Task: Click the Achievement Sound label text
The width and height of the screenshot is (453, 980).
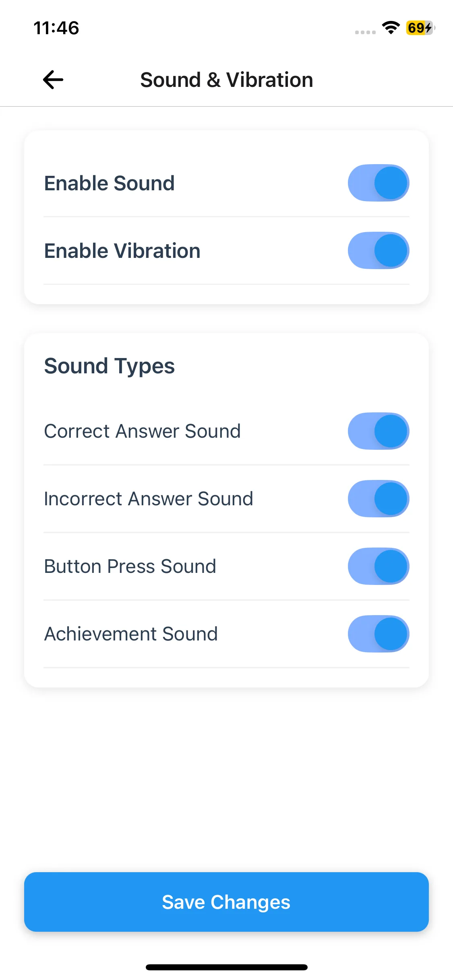Action: 131,634
